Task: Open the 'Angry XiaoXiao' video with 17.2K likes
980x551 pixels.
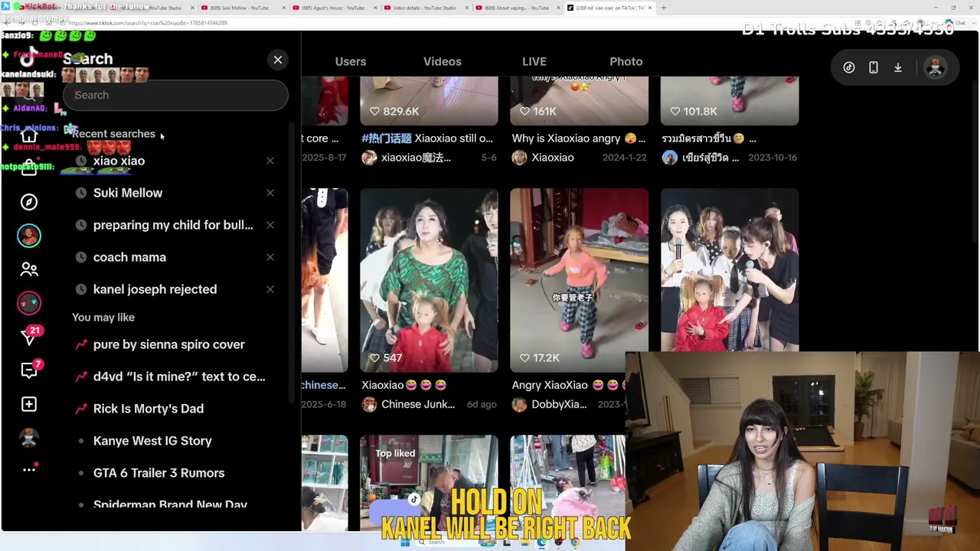Action: click(x=579, y=280)
